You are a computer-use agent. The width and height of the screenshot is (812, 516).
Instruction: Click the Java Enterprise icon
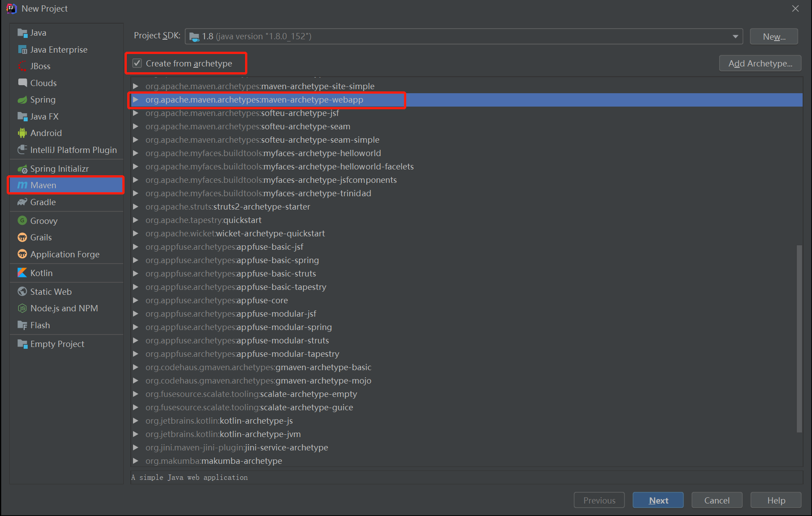(x=22, y=50)
